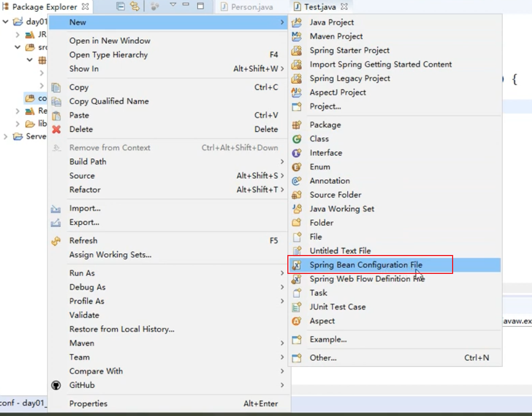532x416 pixels.
Task: Click the red Delete X icon
Action: point(56,129)
